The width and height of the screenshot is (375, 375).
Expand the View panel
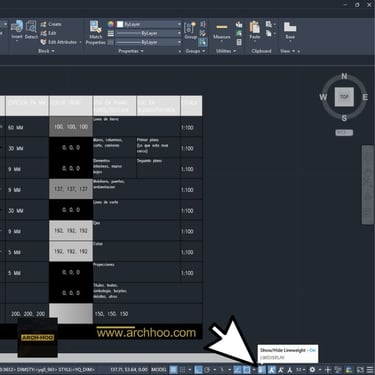tap(287, 51)
